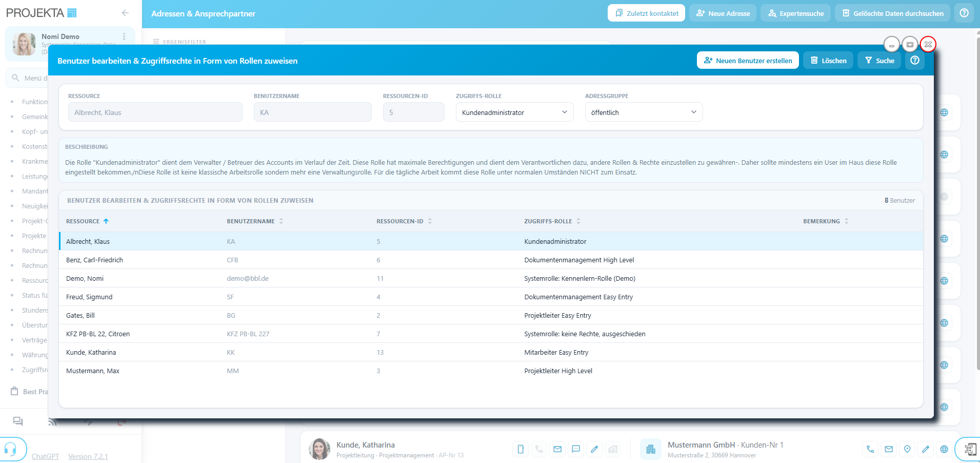Select row Gates, Bill
This screenshot has width=980, height=463.
491,315
